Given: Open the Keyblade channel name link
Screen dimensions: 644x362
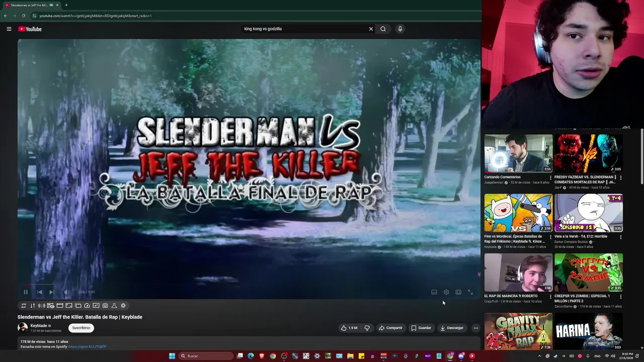Looking at the screenshot, I should [x=39, y=326].
